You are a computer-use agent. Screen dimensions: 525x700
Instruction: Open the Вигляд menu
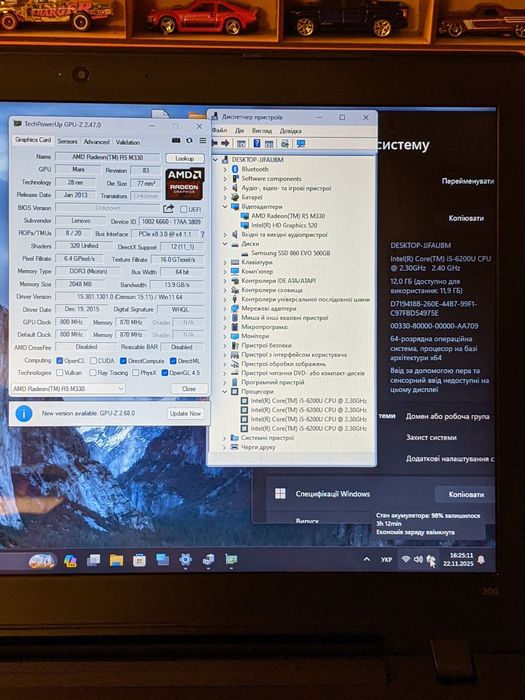click(x=262, y=131)
